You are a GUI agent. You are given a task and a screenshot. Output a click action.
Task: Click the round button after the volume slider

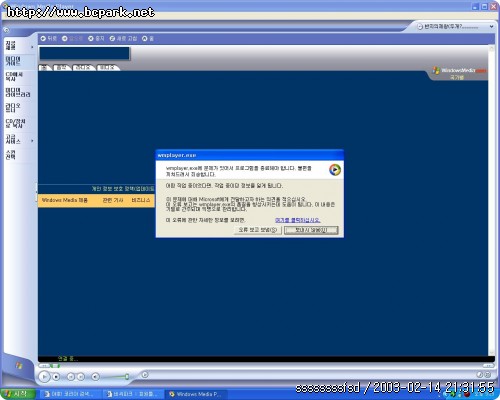point(145,375)
